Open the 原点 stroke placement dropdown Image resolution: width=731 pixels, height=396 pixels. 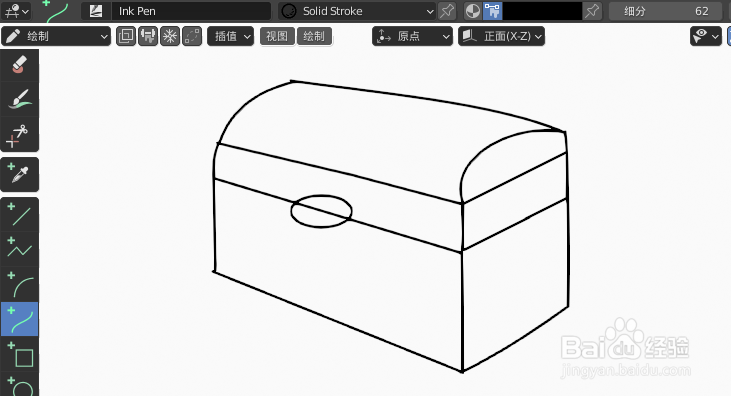coord(412,36)
